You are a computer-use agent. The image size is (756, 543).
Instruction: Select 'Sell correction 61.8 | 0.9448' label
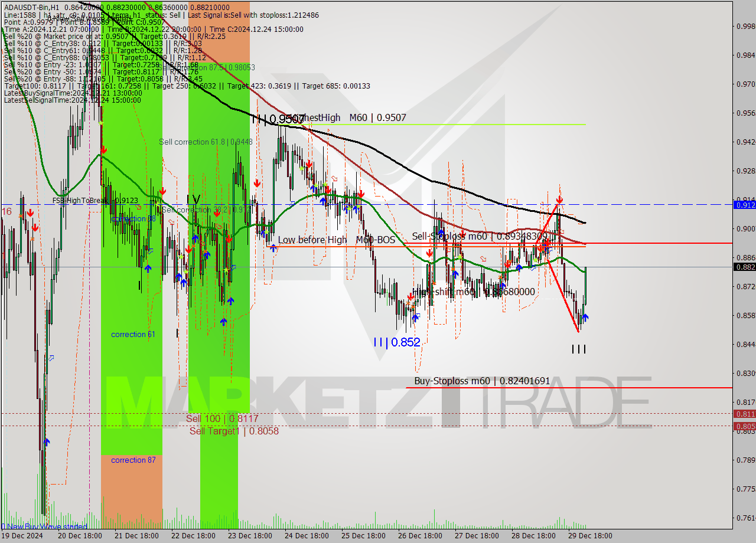point(206,142)
